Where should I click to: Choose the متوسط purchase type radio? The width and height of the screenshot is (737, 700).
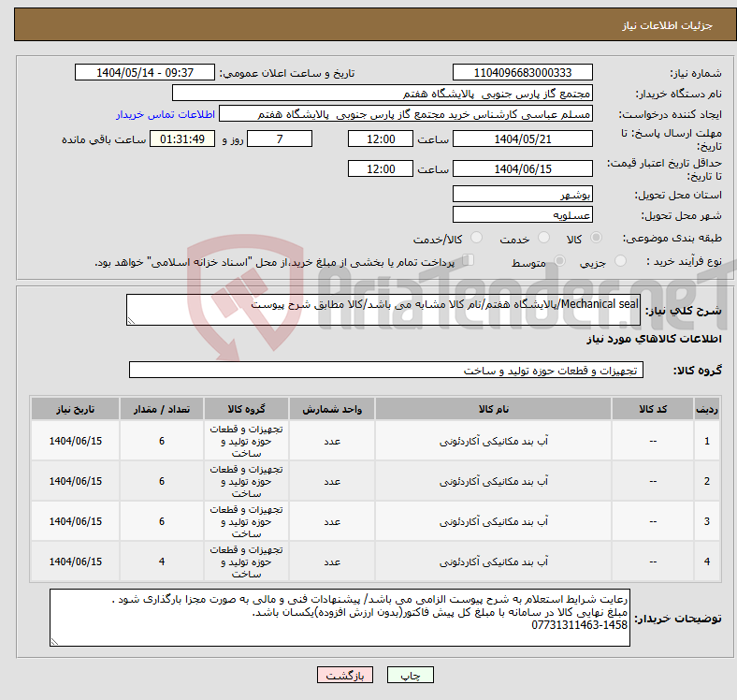559,260
